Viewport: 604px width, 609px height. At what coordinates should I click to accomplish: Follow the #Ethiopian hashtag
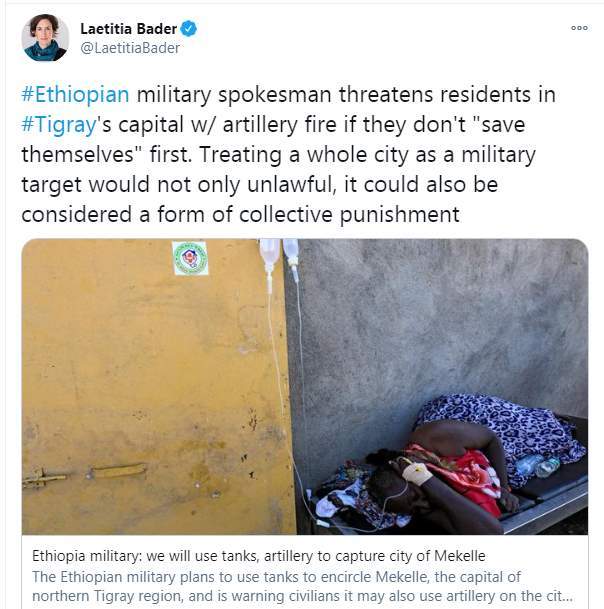point(75,94)
